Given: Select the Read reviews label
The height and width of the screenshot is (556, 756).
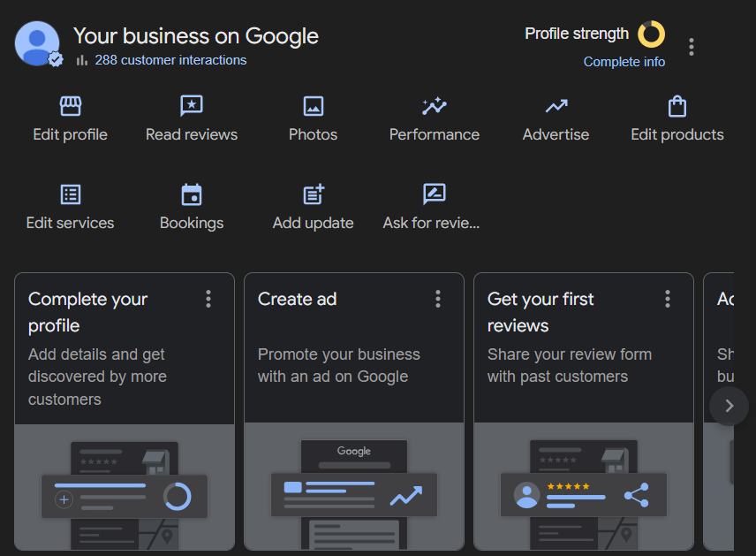Looking at the screenshot, I should point(192,134).
